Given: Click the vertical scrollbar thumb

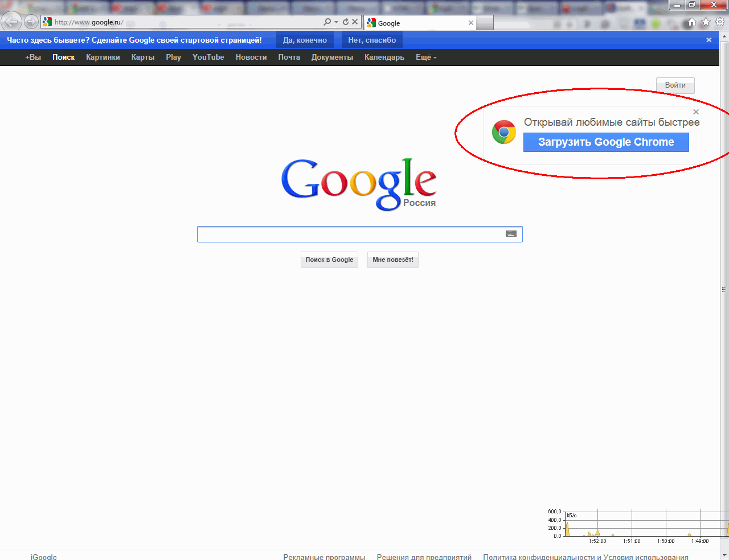Looking at the screenshot, I should pyautogui.click(x=724, y=290).
